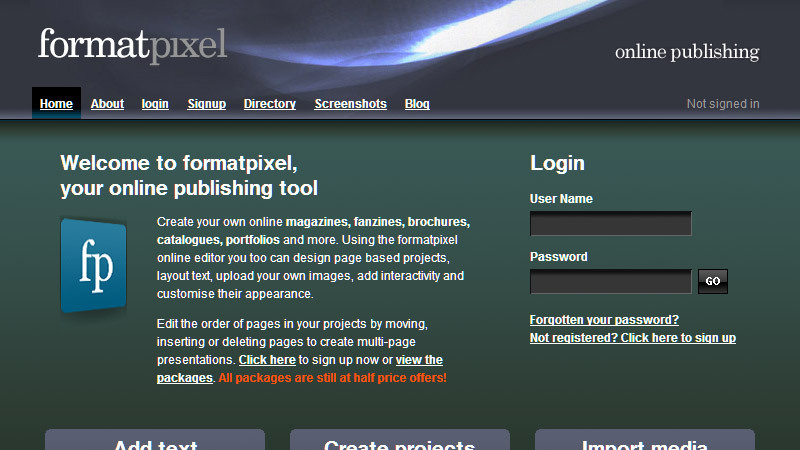Select the Signup navigation item
800x450 pixels.
click(x=207, y=104)
